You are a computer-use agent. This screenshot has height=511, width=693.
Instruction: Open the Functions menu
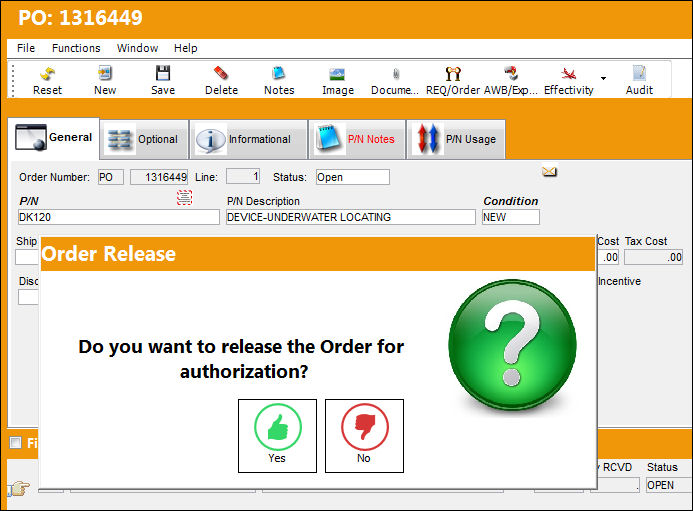click(x=76, y=48)
